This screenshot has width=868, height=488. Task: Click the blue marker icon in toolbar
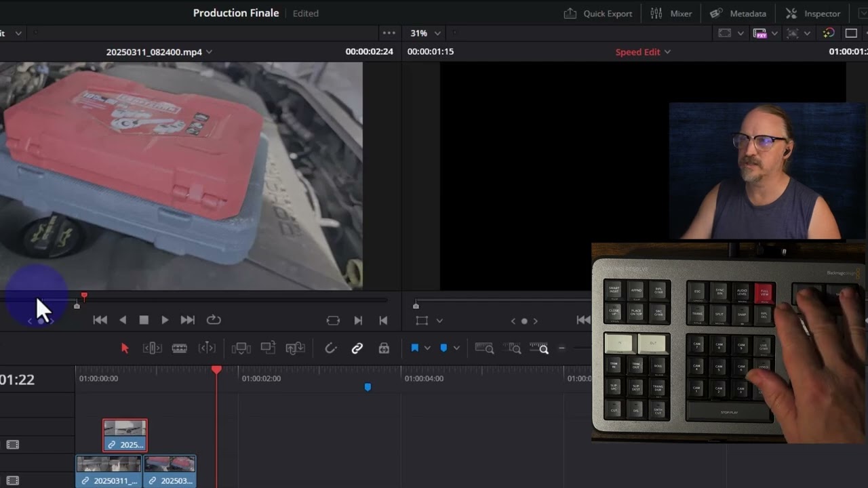tap(443, 348)
